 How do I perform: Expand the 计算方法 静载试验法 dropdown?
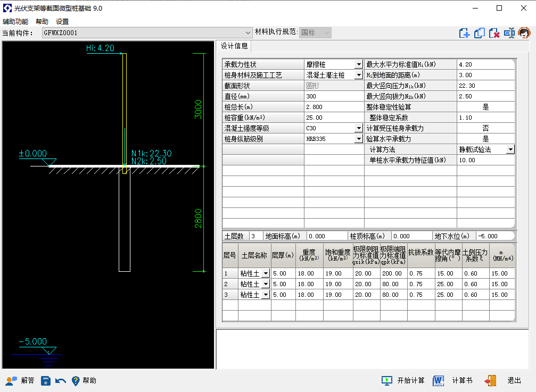coord(510,149)
